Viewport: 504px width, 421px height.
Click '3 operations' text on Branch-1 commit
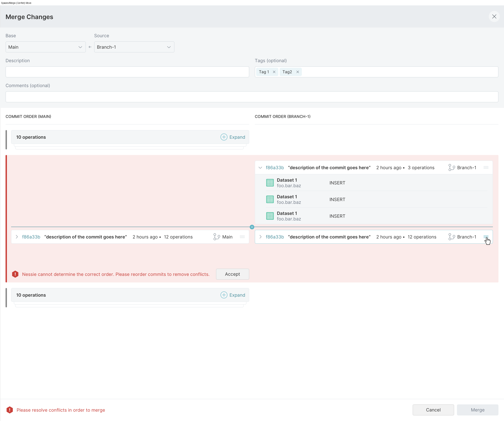[x=421, y=168]
